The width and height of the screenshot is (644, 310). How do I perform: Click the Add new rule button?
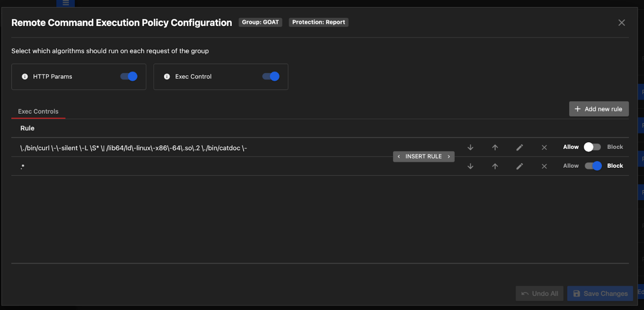pyautogui.click(x=599, y=109)
